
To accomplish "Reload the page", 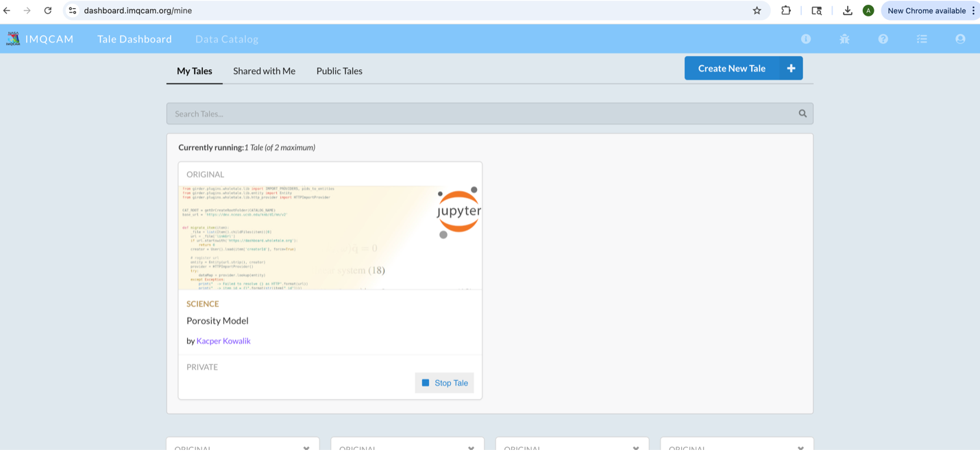I will click(48, 10).
